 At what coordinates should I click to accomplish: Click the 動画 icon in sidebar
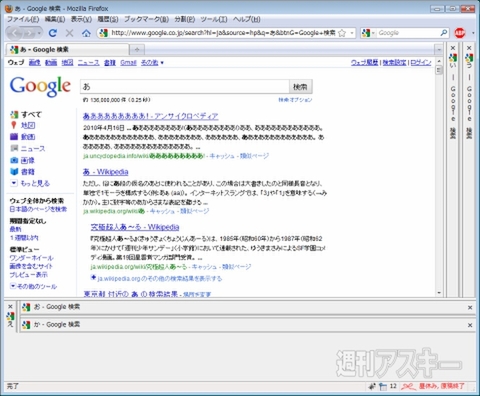14,136
